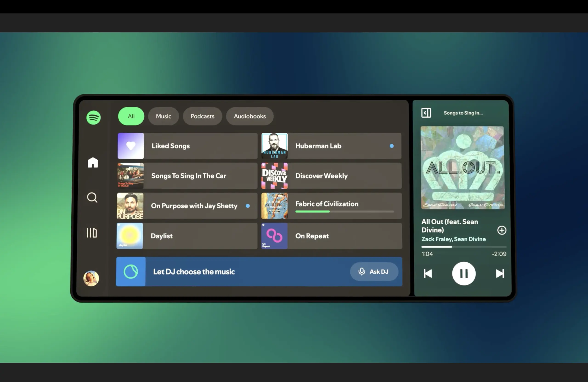Collapse the now playing panel icon

pyautogui.click(x=426, y=113)
